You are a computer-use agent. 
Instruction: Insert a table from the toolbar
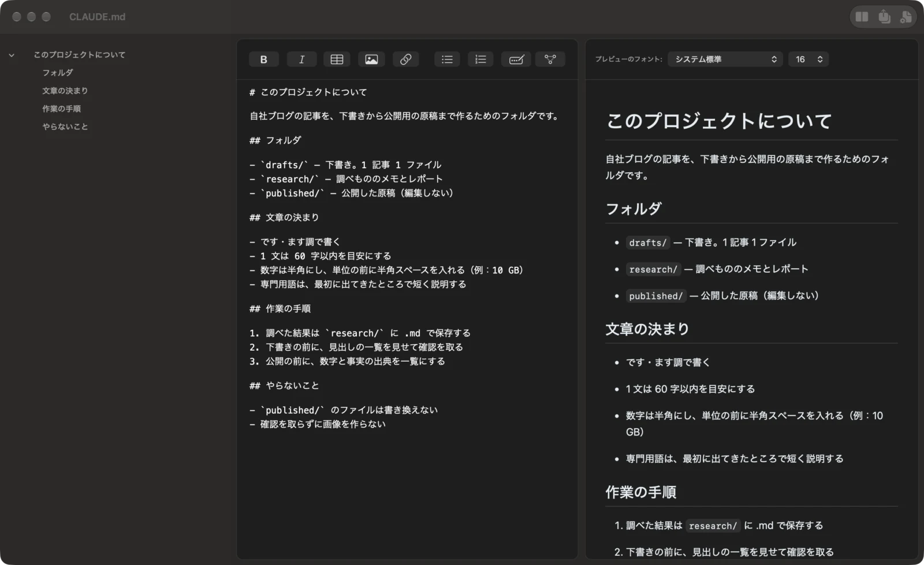pyautogui.click(x=337, y=60)
